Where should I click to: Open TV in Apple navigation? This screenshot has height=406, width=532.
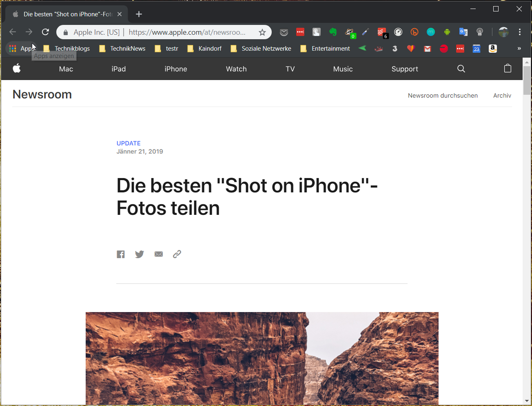tap(290, 69)
